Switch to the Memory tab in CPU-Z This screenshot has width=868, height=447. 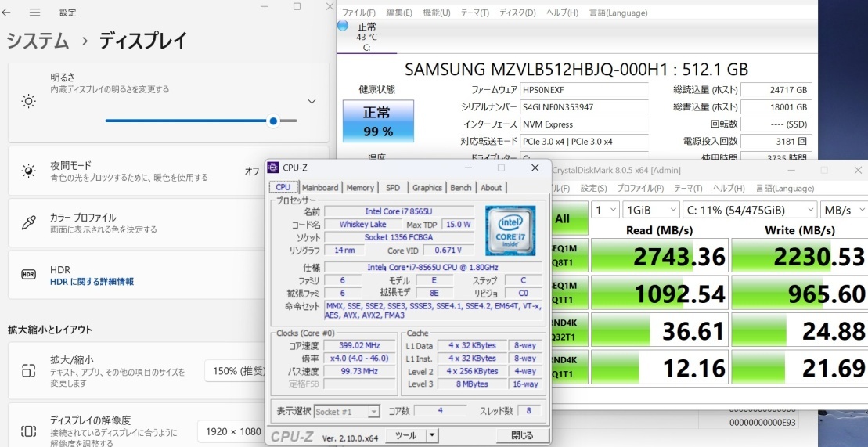click(360, 188)
